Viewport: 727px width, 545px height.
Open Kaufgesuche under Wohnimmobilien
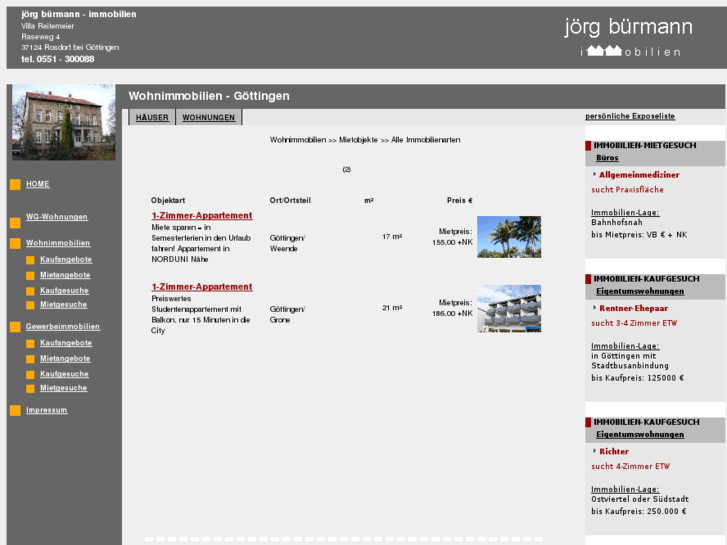coord(64,290)
